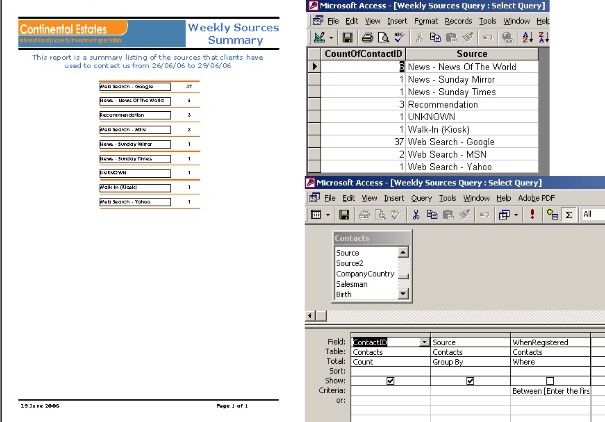Click Walk-In (Kiosk) cell in datasheet
This screenshot has width=605, height=422.
(x=471, y=129)
